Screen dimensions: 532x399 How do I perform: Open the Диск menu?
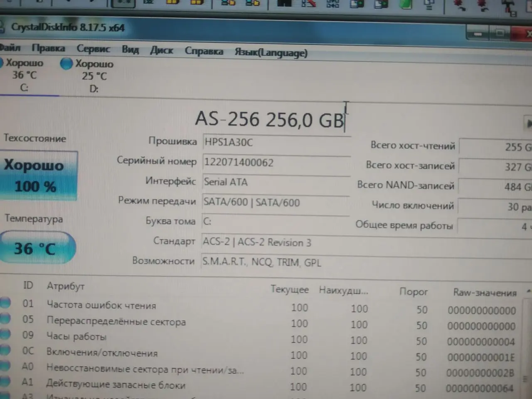pos(162,50)
